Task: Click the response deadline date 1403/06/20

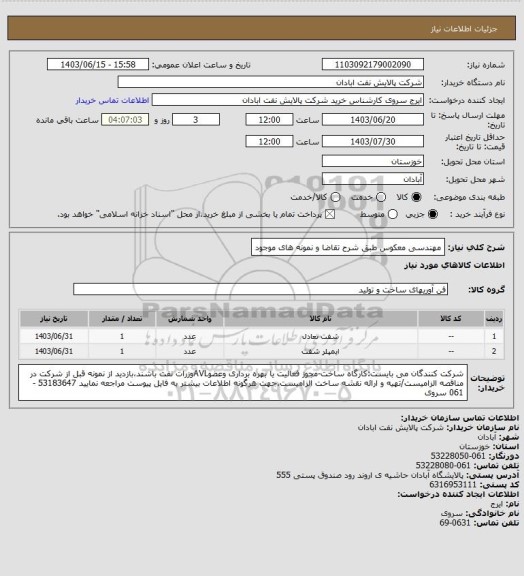Action: [x=373, y=120]
